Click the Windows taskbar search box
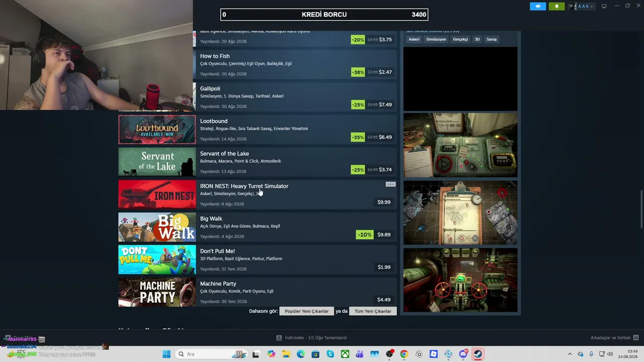This screenshot has height=362, width=644. pyautogui.click(x=211, y=354)
